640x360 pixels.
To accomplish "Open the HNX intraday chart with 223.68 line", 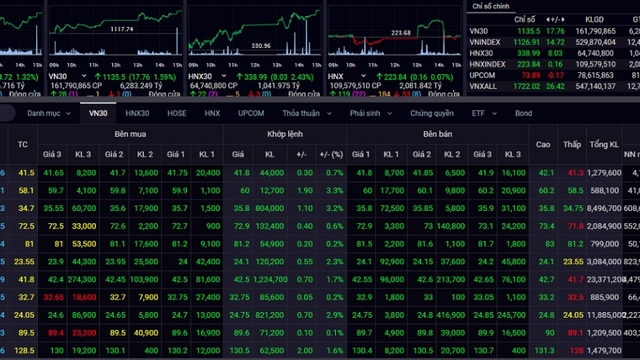I will pos(394,33).
